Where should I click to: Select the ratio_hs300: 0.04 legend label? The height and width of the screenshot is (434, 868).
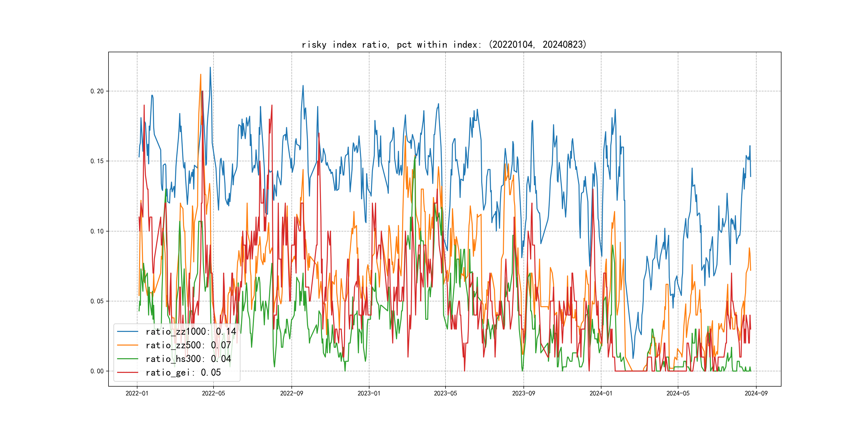click(188, 359)
